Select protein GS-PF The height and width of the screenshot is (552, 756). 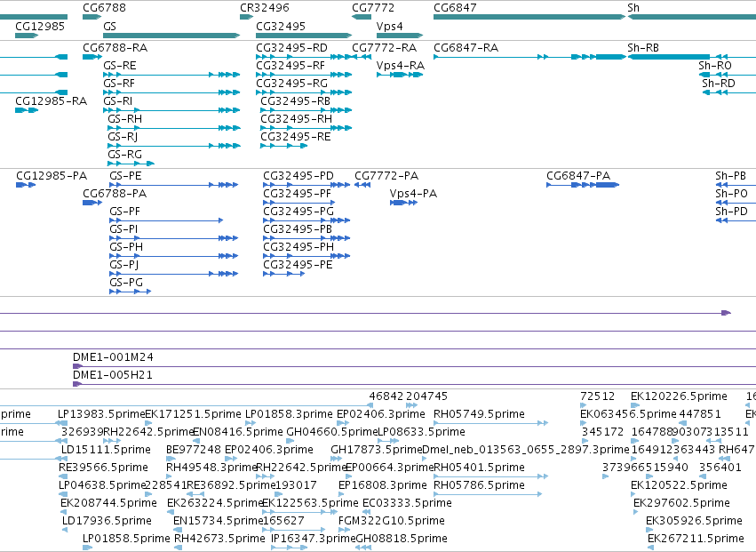166,220
